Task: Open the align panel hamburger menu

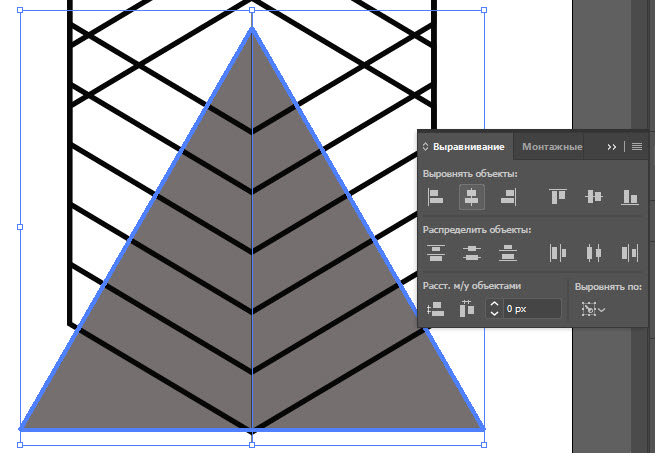Action: (637, 147)
